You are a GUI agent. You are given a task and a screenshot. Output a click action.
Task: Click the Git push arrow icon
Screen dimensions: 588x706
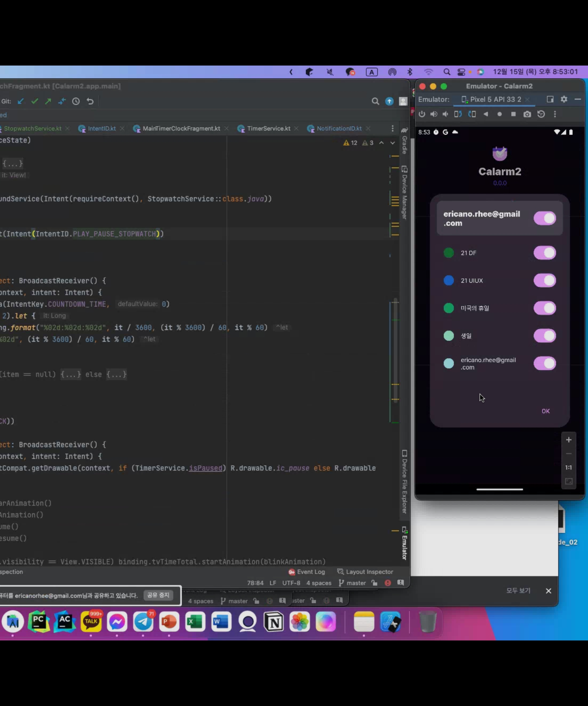point(48,101)
